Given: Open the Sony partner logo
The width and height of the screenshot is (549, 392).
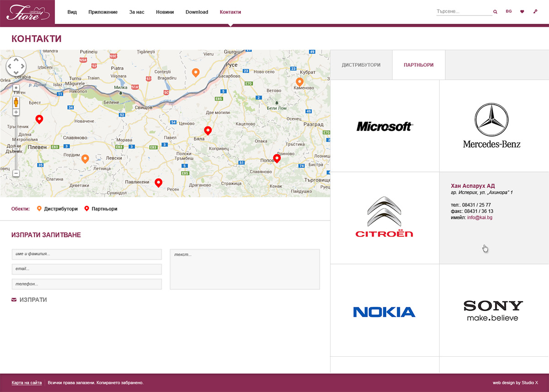Looking at the screenshot, I should click(x=493, y=310).
